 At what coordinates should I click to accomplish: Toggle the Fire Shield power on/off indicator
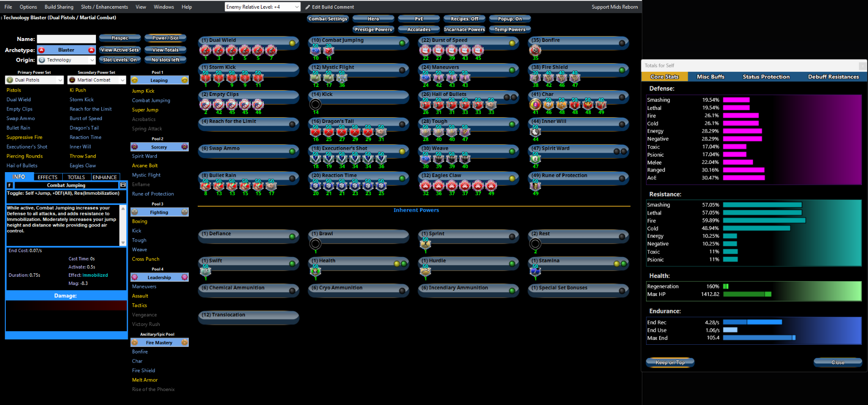[622, 70]
